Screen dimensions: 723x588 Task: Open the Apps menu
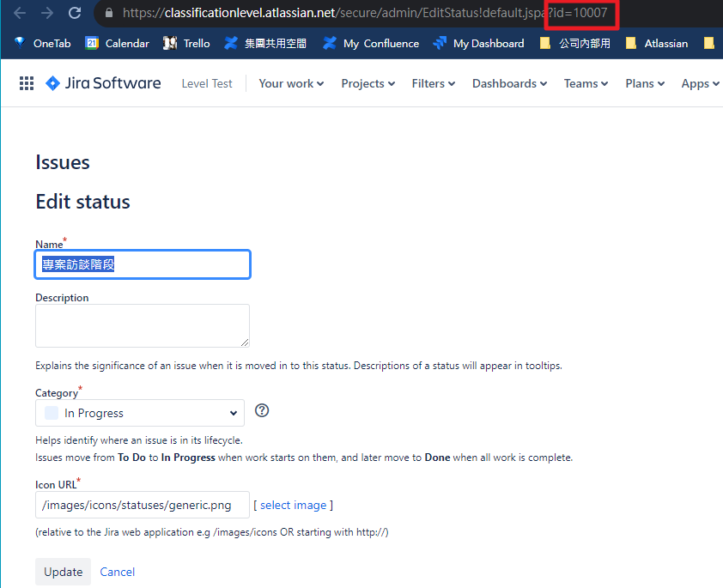pos(700,83)
